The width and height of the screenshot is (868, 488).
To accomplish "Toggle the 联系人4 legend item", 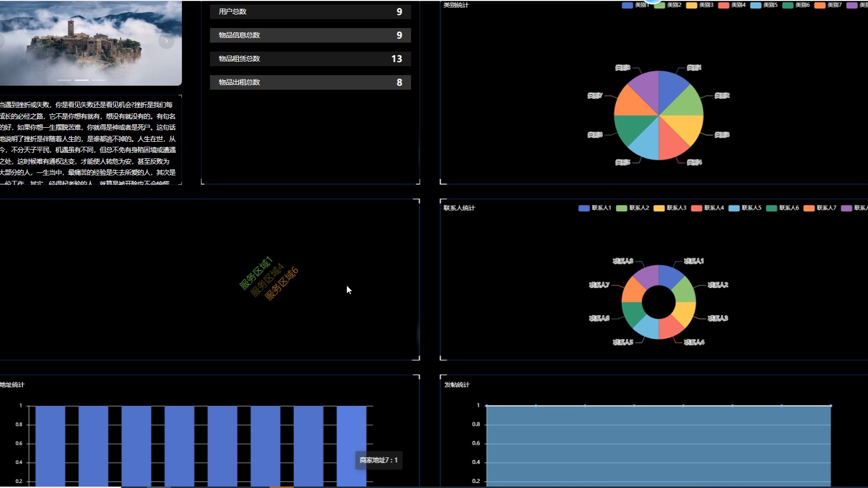I will [x=708, y=208].
